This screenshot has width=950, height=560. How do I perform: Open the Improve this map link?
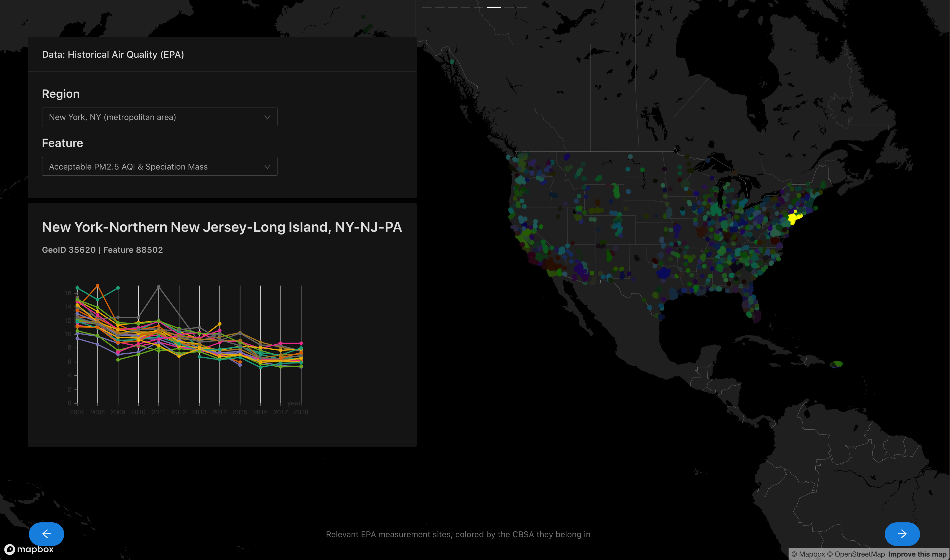tap(917, 554)
